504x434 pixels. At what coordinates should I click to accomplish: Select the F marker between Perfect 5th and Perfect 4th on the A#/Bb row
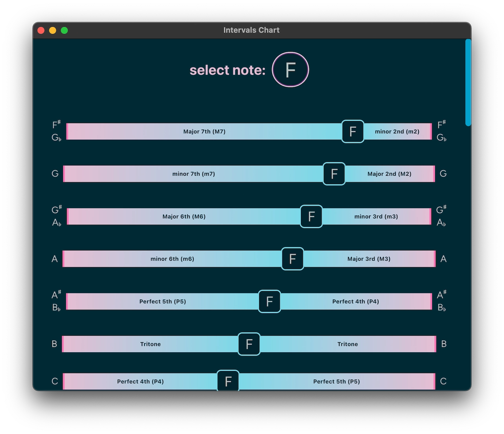click(270, 301)
